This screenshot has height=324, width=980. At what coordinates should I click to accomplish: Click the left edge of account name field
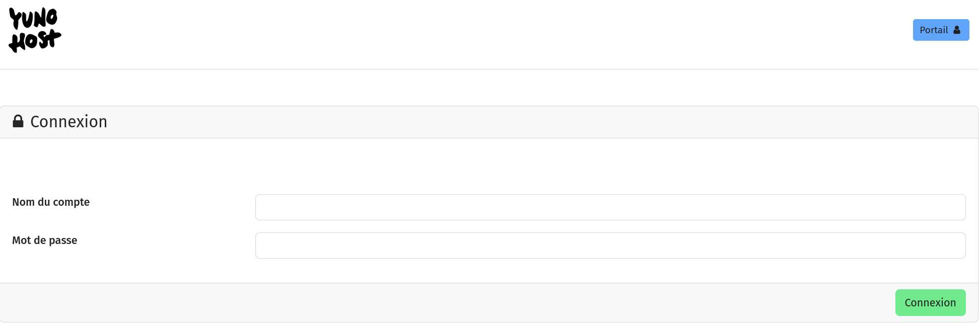262,207
